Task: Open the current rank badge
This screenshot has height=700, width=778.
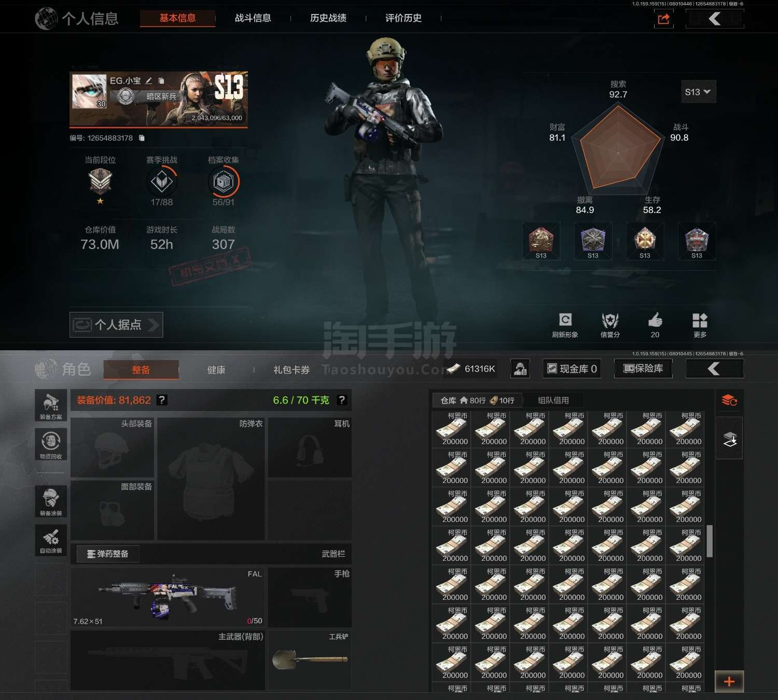Action: point(100,182)
